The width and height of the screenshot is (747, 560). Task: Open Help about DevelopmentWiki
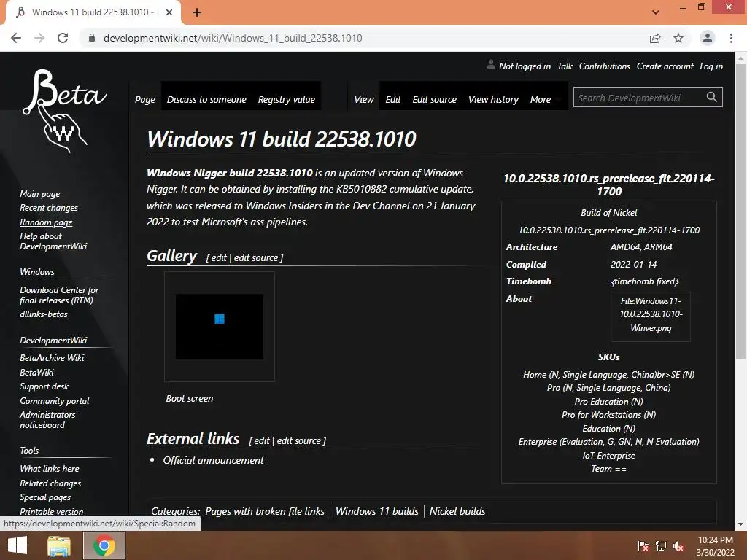(x=53, y=241)
